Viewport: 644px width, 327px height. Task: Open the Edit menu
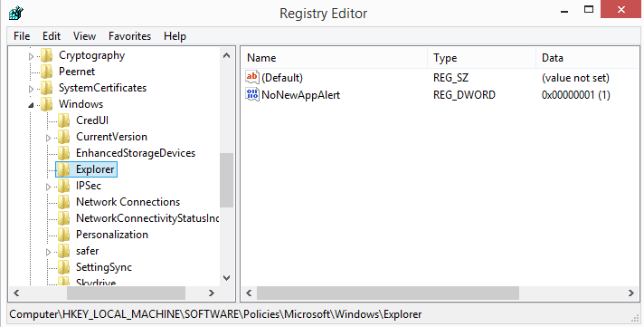[x=52, y=36]
